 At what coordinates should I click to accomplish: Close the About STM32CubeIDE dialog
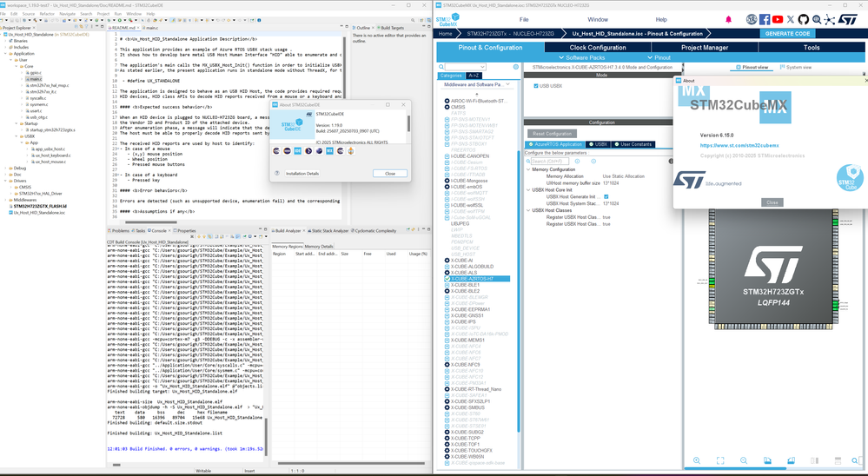(390, 173)
